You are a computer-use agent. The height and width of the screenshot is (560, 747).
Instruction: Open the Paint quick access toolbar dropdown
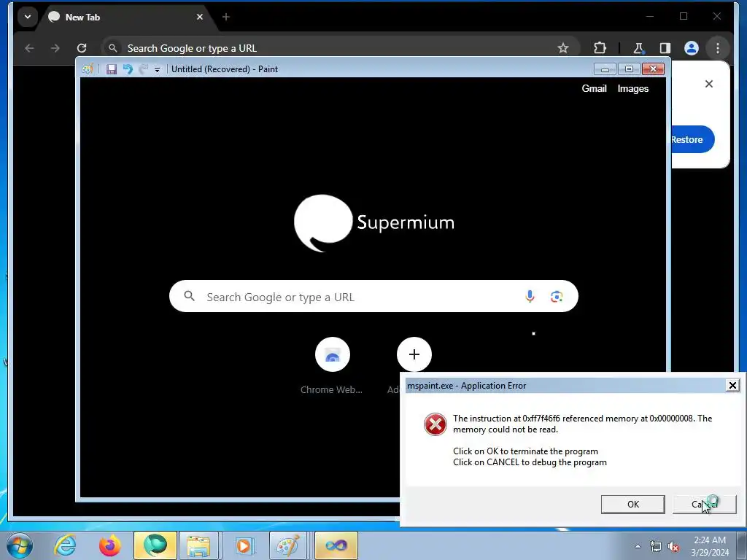pyautogui.click(x=157, y=69)
